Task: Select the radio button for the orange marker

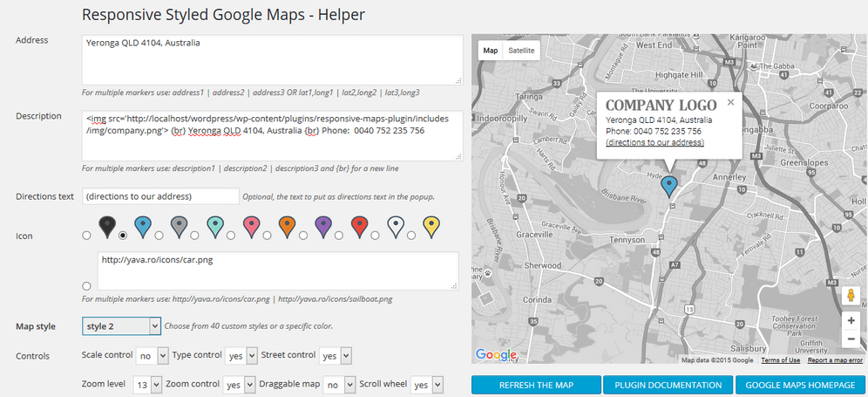Action: point(266,236)
